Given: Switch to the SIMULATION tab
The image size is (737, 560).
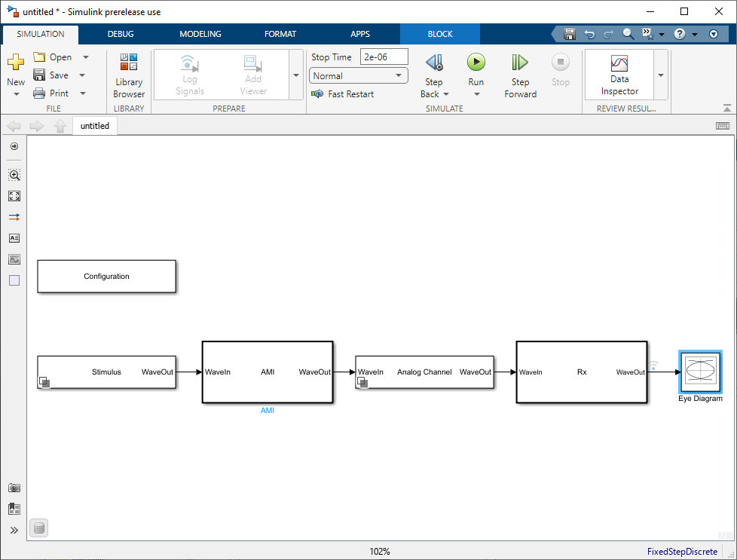Looking at the screenshot, I should coord(41,34).
